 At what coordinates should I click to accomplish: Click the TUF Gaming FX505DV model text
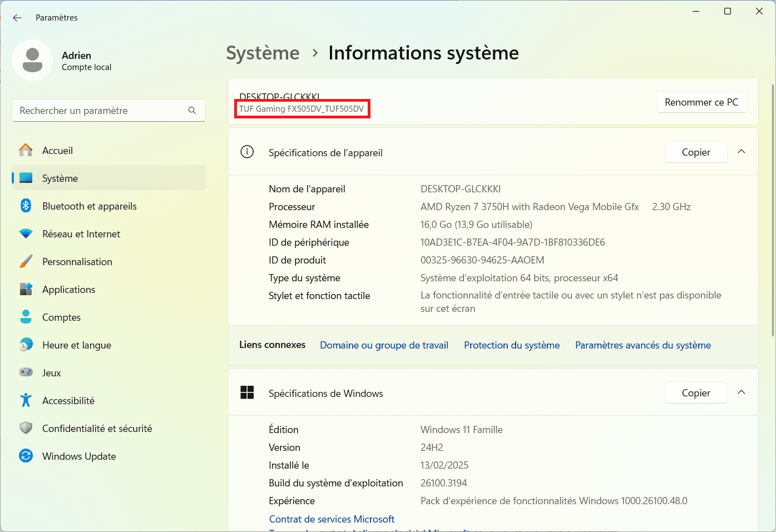pyautogui.click(x=301, y=109)
